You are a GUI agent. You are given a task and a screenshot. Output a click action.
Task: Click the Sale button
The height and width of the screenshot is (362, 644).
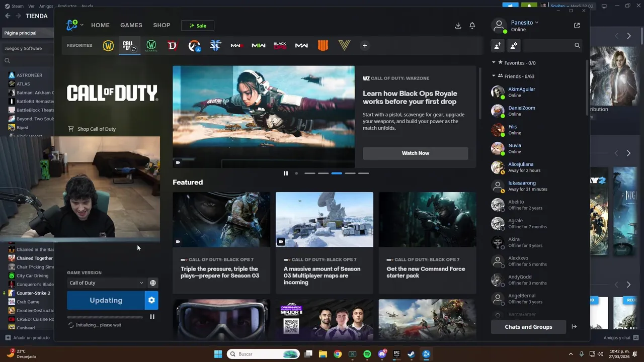point(198,26)
